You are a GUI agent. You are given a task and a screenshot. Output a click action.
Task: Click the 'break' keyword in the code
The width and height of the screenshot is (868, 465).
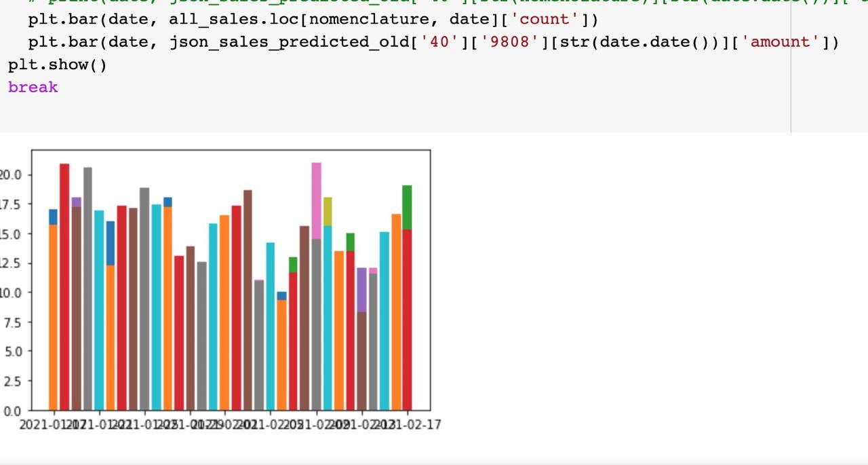[x=33, y=88]
